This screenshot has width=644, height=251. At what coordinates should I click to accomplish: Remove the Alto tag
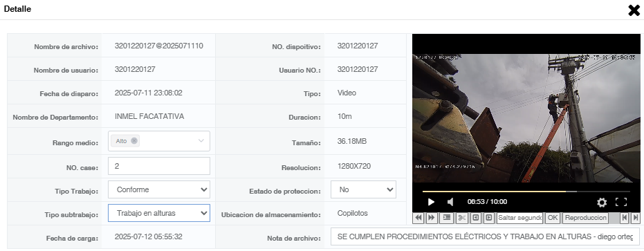(134, 140)
